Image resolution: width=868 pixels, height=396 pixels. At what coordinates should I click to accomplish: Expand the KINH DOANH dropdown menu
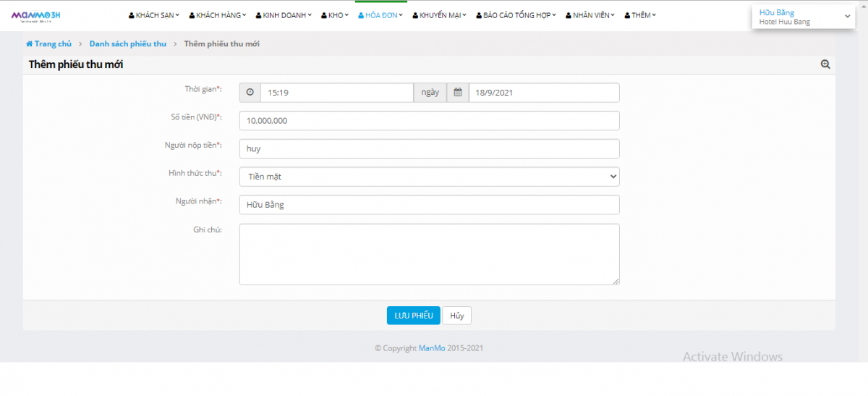tap(283, 15)
